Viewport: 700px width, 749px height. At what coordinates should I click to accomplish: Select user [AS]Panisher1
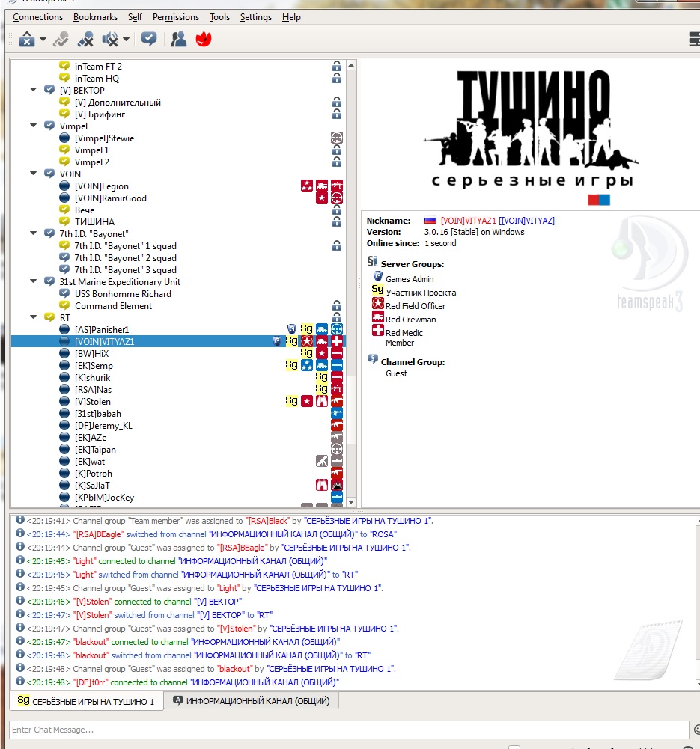click(101, 329)
